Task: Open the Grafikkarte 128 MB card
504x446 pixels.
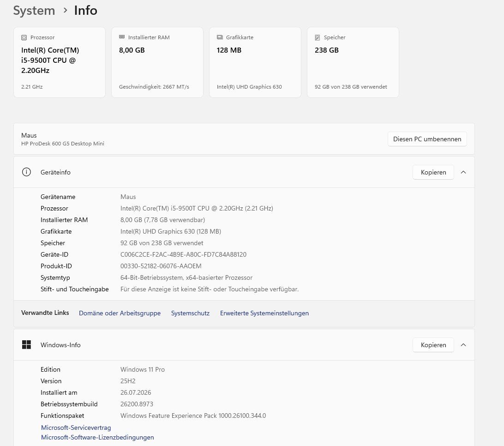Action: click(255, 62)
